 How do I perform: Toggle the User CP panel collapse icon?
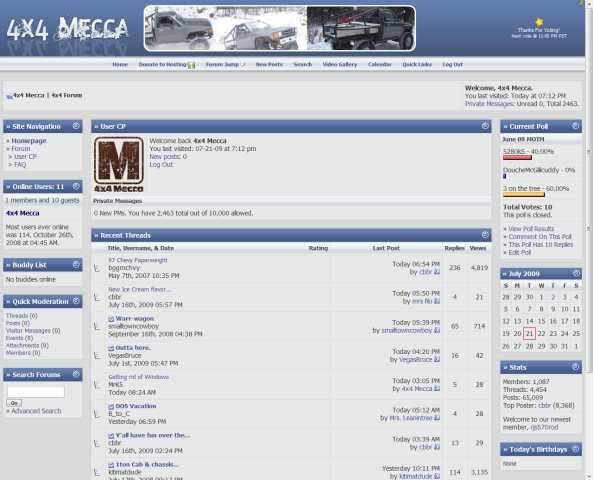click(485, 126)
